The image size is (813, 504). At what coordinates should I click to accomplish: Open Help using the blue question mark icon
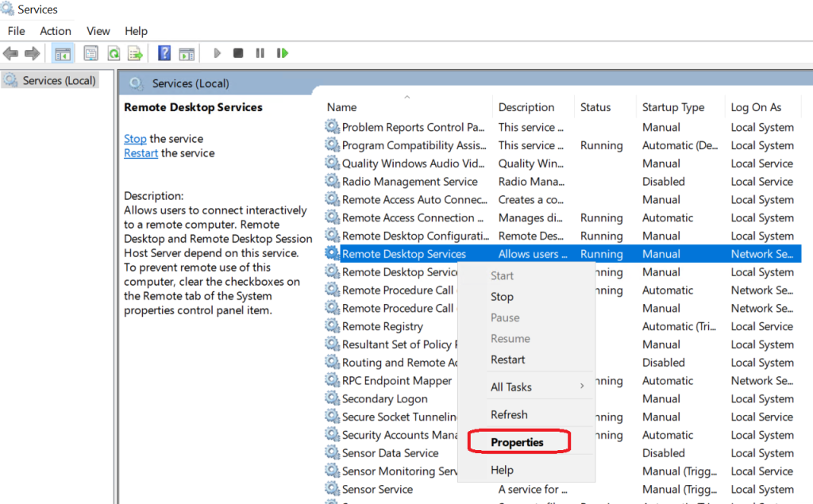163,52
